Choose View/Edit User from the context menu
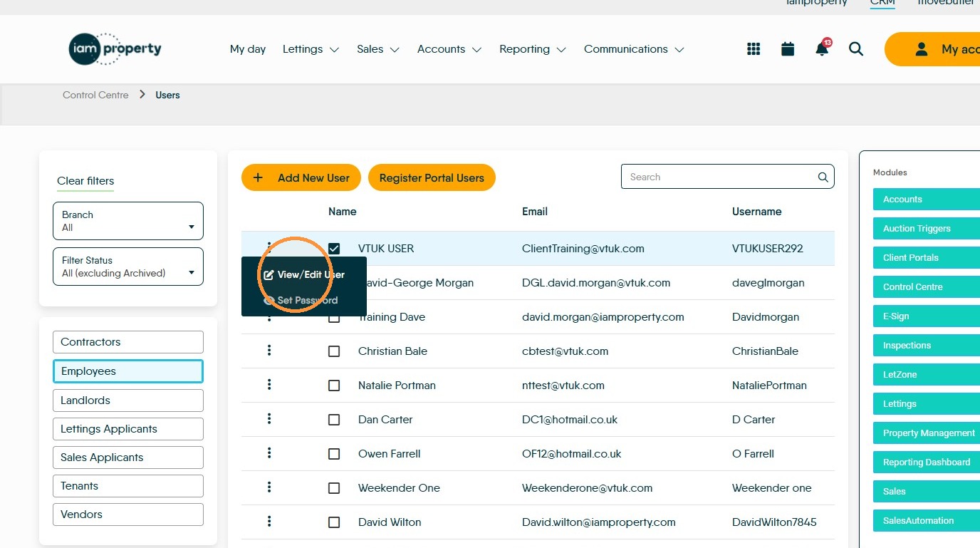This screenshot has width=980, height=548. pyautogui.click(x=304, y=274)
